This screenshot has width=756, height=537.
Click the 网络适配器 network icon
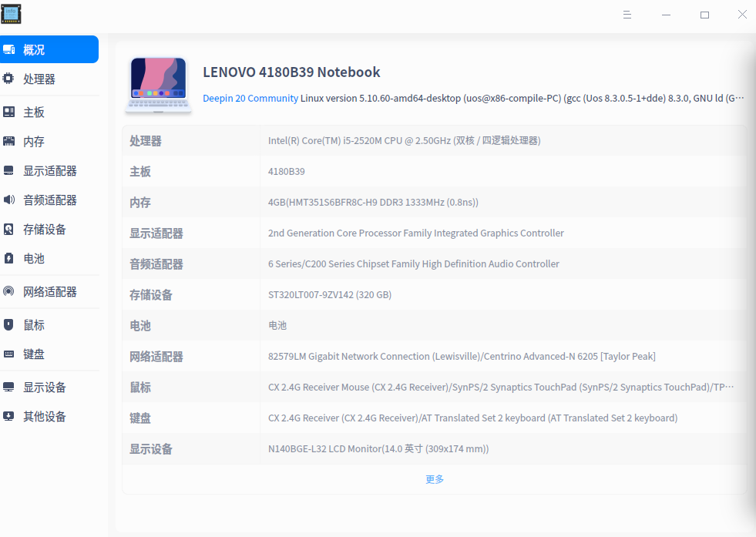point(8,291)
